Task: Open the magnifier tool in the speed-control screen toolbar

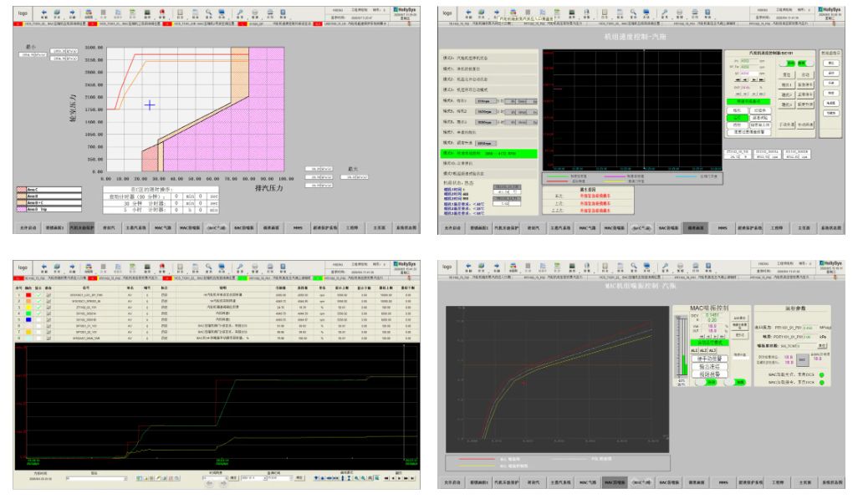Action: click(633, 13)
